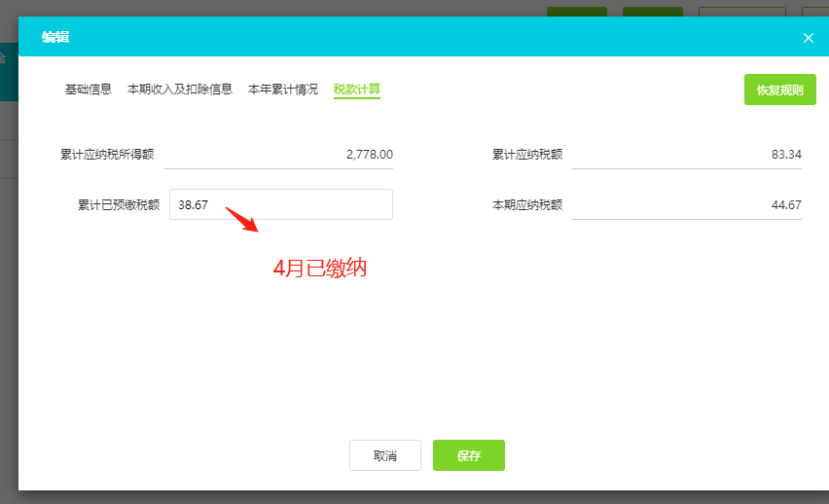The image size is (829, 504).
Task: Click the green 恢复规则 button
Action: pyautogui.click(x=779, y=90)
